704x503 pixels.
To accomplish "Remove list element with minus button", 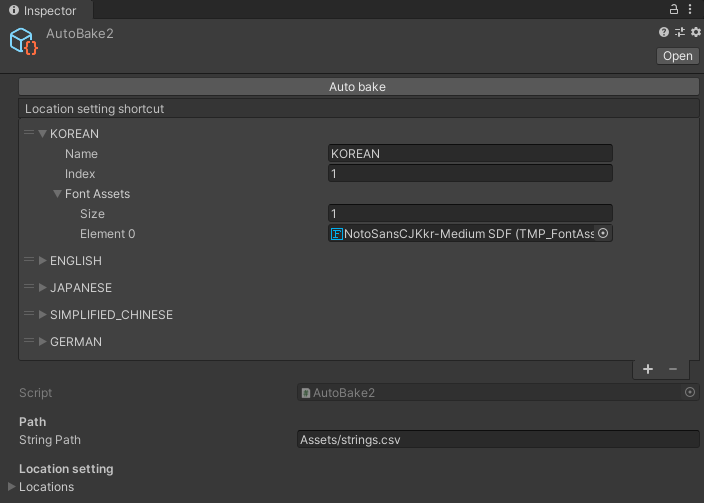I will pyautogui.click(x=673, y=369).
